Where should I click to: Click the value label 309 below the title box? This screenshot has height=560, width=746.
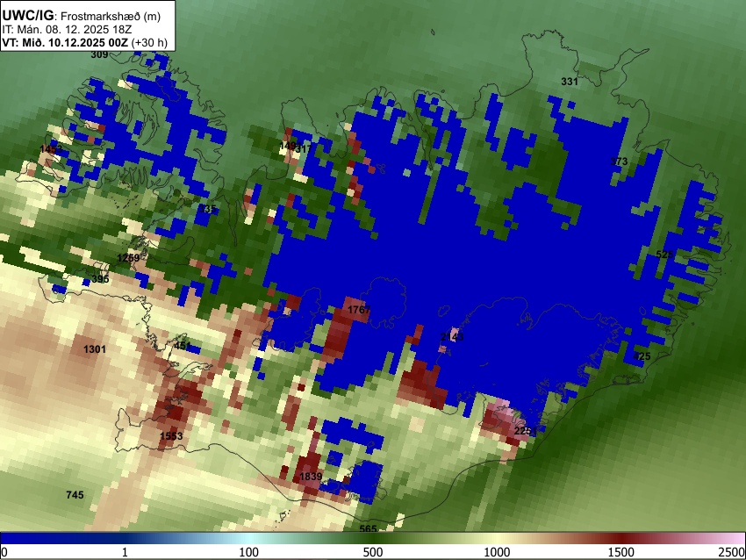99,54
